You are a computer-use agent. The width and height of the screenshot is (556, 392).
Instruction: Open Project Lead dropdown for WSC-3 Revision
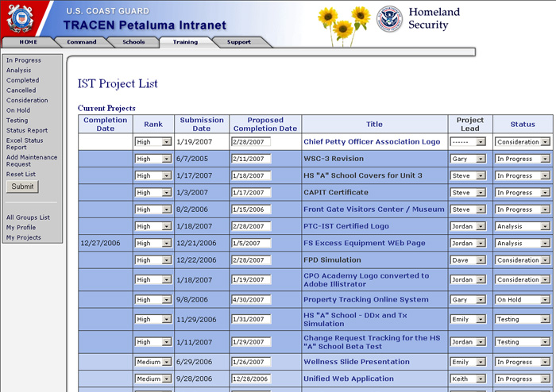coord(468,159)
